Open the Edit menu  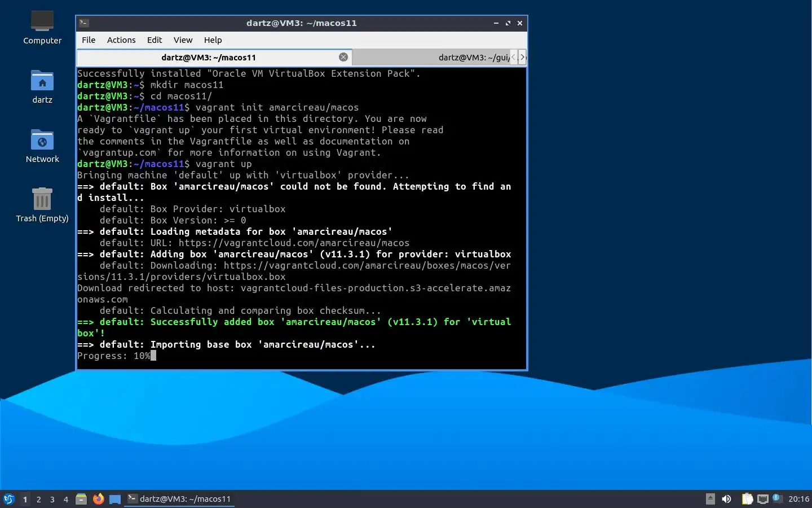(x=155, y=40)
